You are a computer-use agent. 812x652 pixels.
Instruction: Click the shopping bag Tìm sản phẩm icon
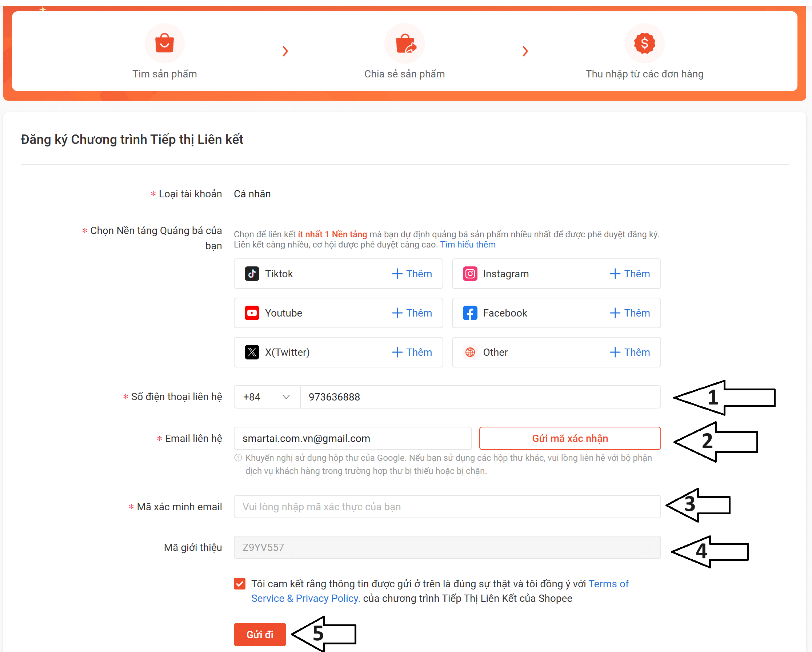(165, 43)
